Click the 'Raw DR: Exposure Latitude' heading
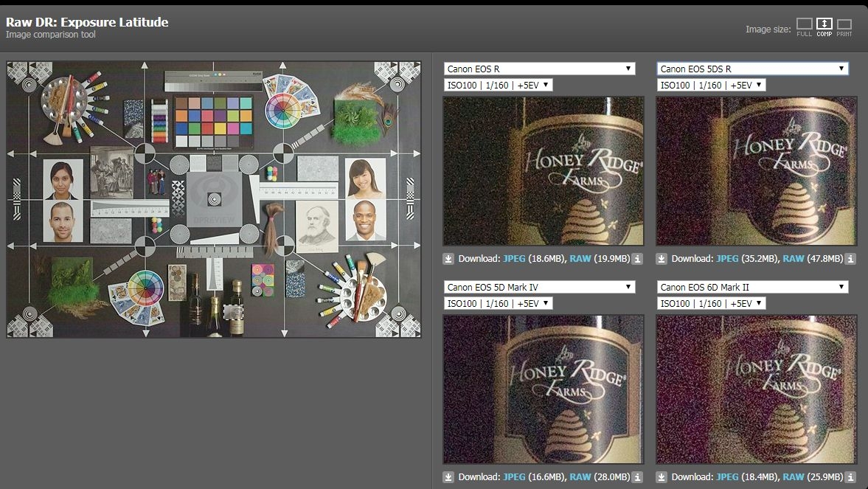Image resolution: width=868 pixels, height=489 pixels. [87, 22]
